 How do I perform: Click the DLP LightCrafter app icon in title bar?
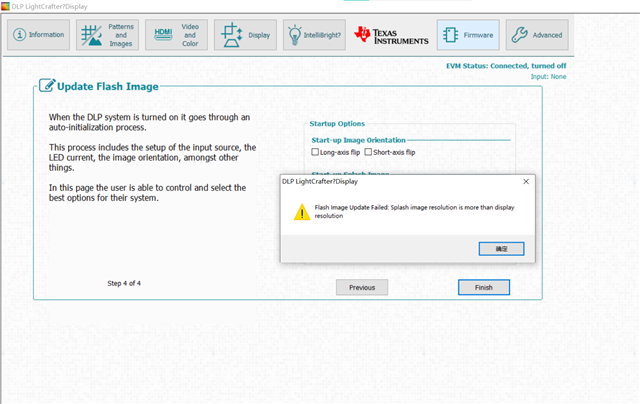pyautogui.click(x=5, y=6)
